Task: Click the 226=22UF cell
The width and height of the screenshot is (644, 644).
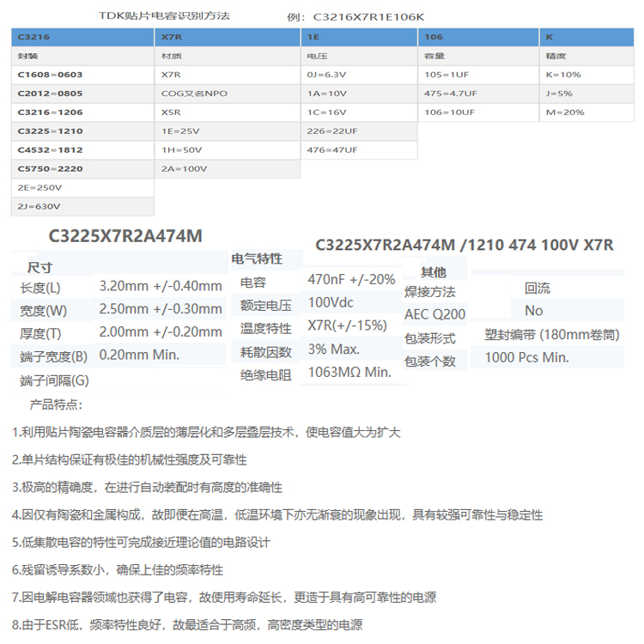Action: coord(359,131)
